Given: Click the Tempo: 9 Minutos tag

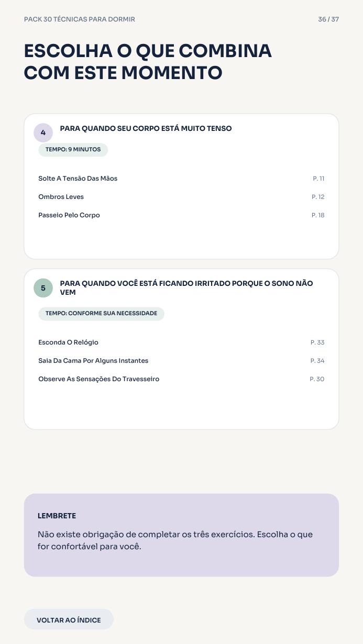Looking at the screenshot, I should click(x=73, y=150).
